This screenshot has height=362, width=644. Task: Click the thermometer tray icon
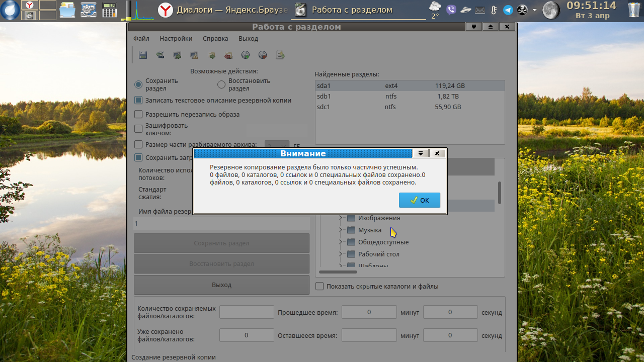(x=494, y=10)
